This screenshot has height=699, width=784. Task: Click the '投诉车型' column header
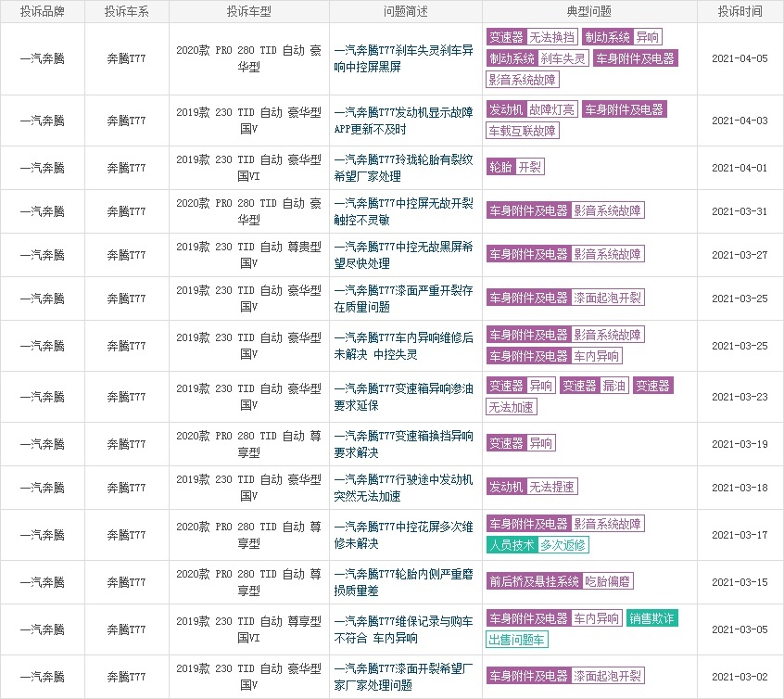pyautogui.click(x=249, y=11)
